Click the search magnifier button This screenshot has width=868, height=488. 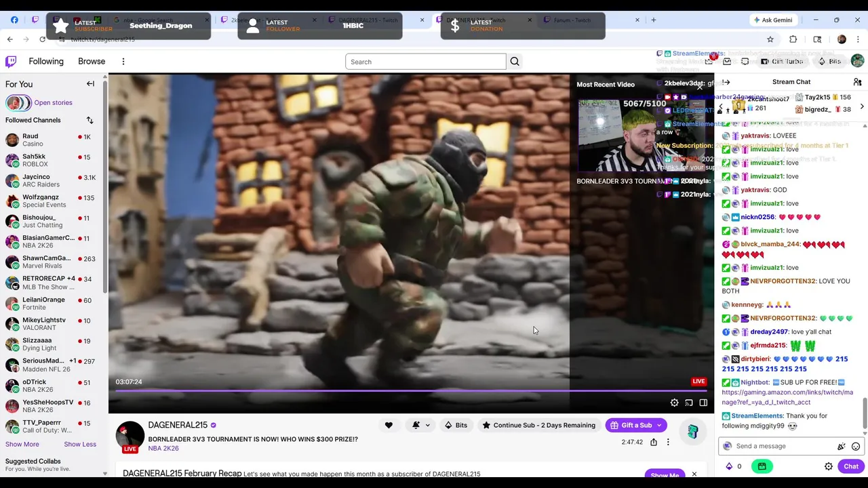pyautogui.click(x=515, y=62)
